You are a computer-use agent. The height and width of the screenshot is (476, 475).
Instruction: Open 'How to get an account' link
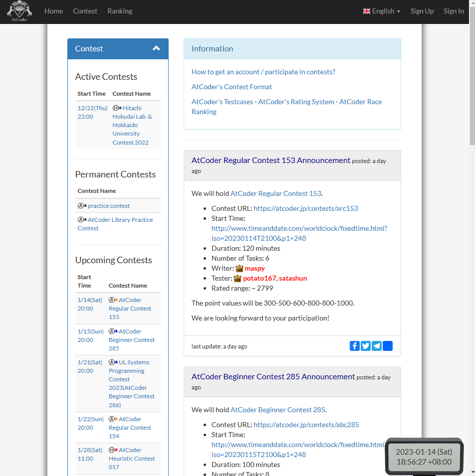click(263, 72)
